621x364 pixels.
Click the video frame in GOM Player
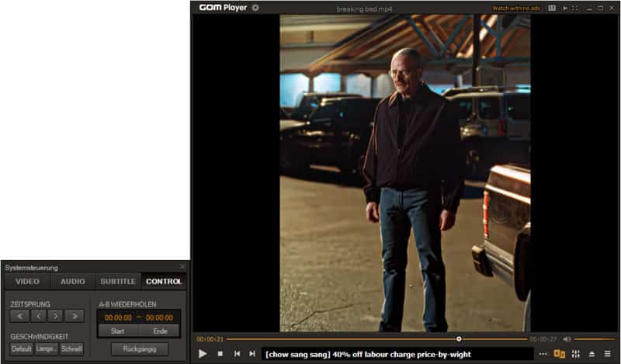click(x=404, y=173)
